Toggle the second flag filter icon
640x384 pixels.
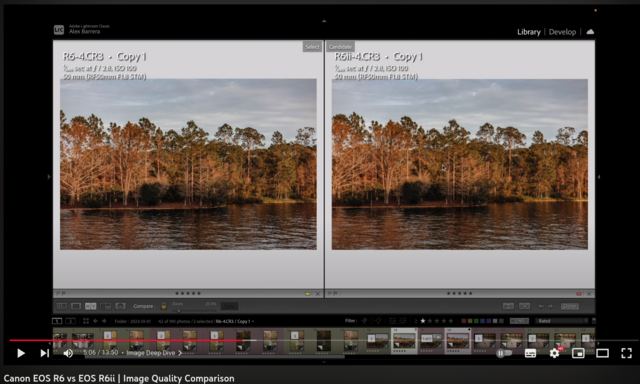click(x=371, y=321)
